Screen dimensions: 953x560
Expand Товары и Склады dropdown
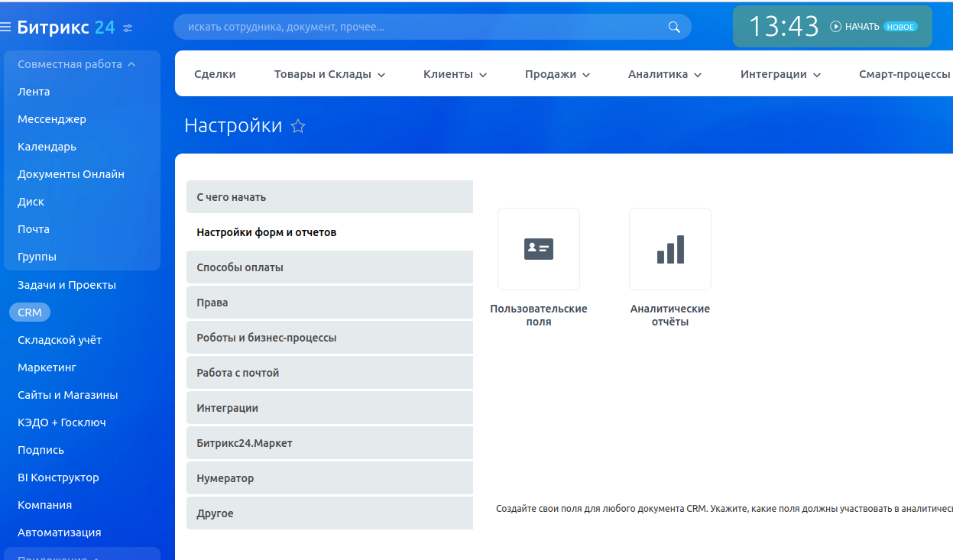point(329,74)
